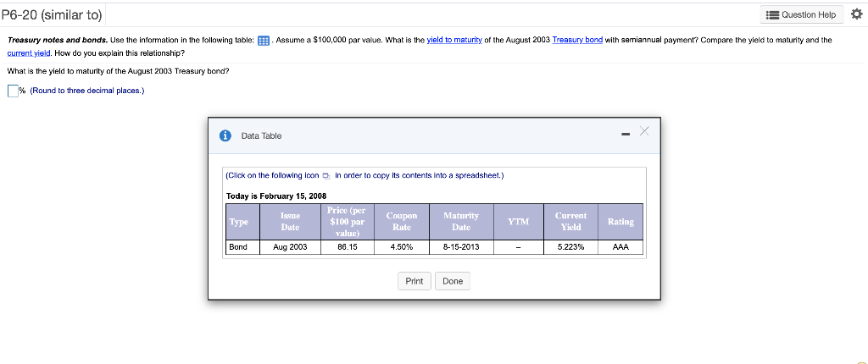Click the Type column header

242,222
